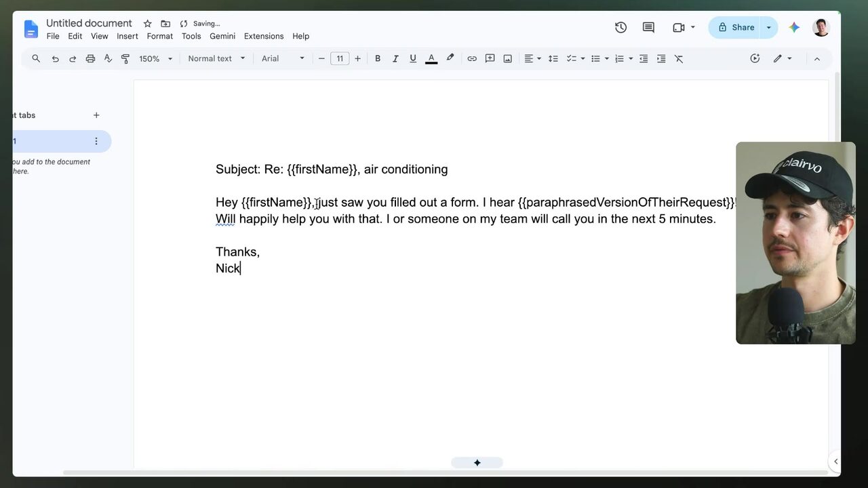Image resolution: width=868 pixels, height=488 pixels.
Task: Toggle underline formatting
Action: point(413,59)
